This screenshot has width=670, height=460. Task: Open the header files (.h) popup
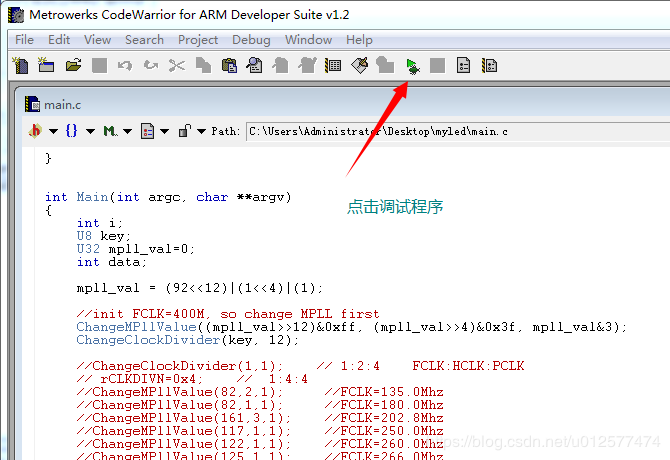point(43,131)
